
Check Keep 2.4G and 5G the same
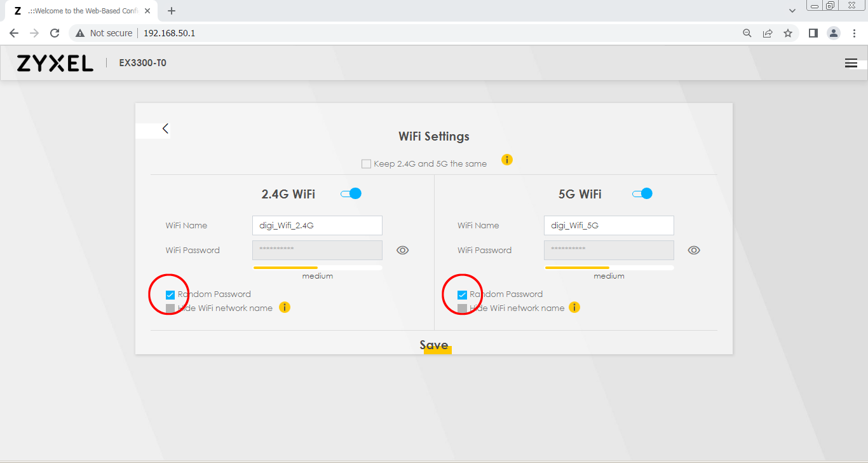point(366,164)
